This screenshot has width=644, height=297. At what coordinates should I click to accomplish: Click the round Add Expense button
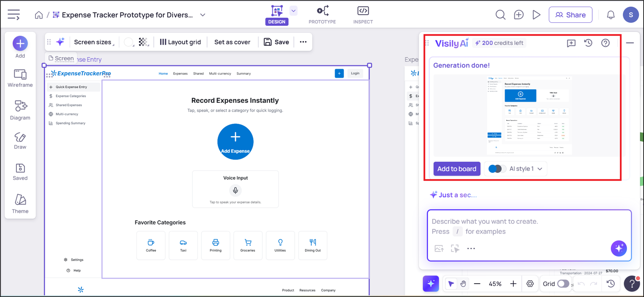pyautogui.click(x=235, y=142)
